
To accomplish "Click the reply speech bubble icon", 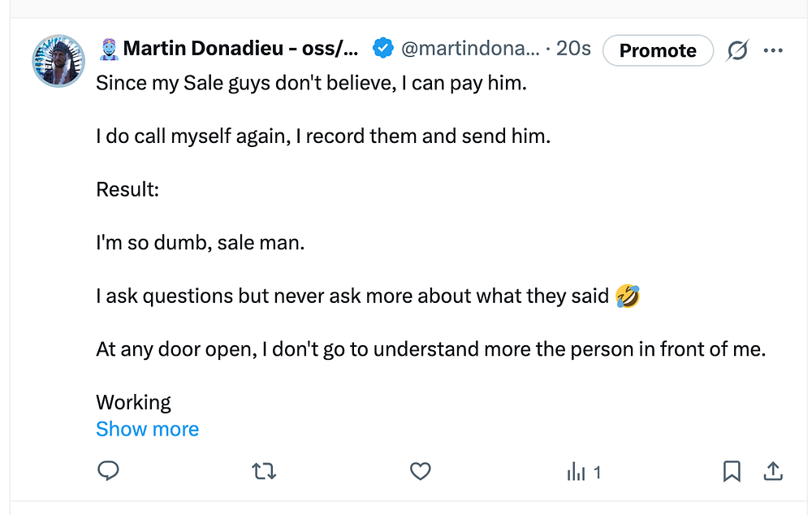I will 108,471.
